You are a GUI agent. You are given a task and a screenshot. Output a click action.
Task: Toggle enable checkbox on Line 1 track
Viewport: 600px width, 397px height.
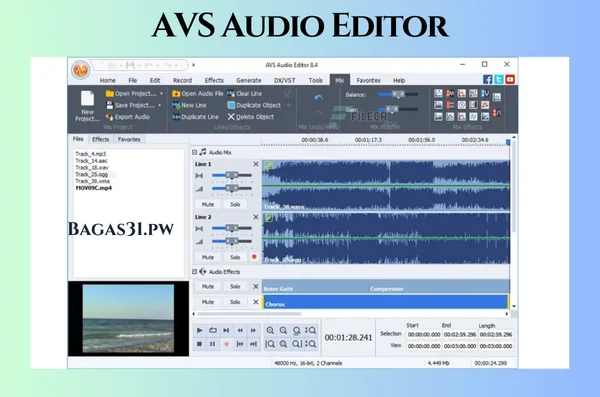(x=269, y=165)
